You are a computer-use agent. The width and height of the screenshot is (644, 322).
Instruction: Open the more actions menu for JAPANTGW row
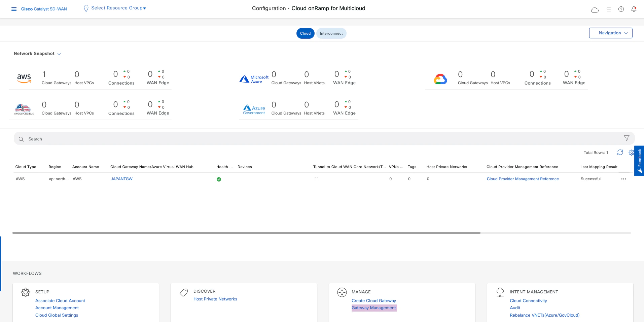pyautogui.click(x=623, y=179)
